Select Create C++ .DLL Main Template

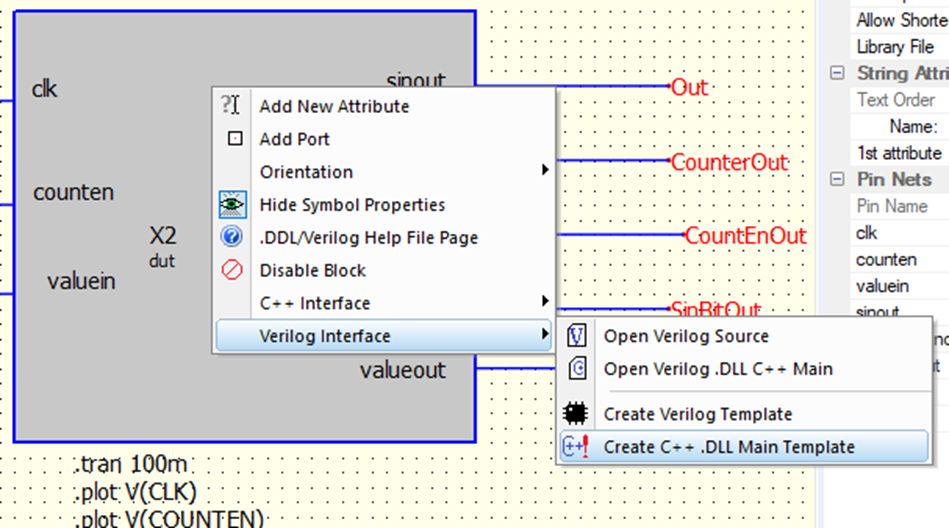coord(744,447)
